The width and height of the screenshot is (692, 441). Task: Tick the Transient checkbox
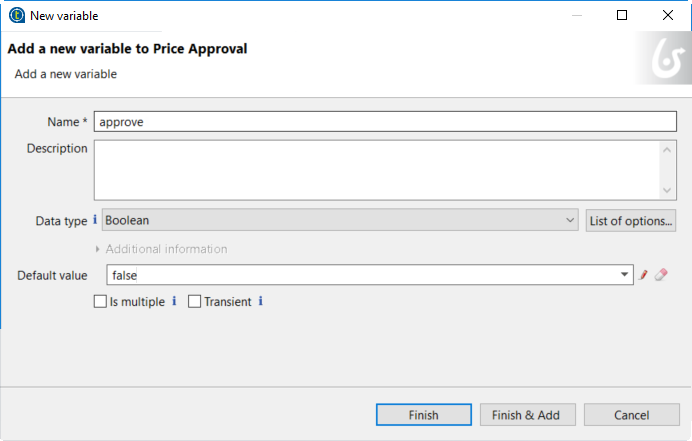tap(195, 301)
